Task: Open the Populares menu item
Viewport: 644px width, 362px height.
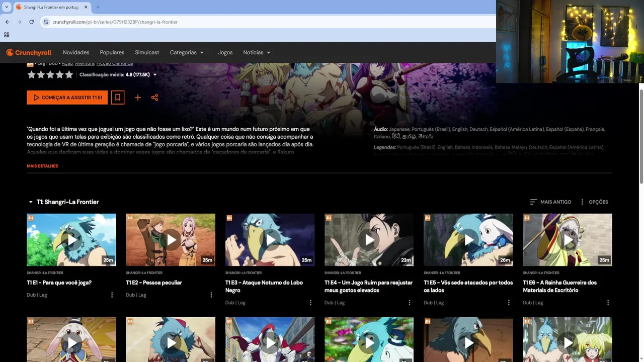Action: tap(112, 52)
